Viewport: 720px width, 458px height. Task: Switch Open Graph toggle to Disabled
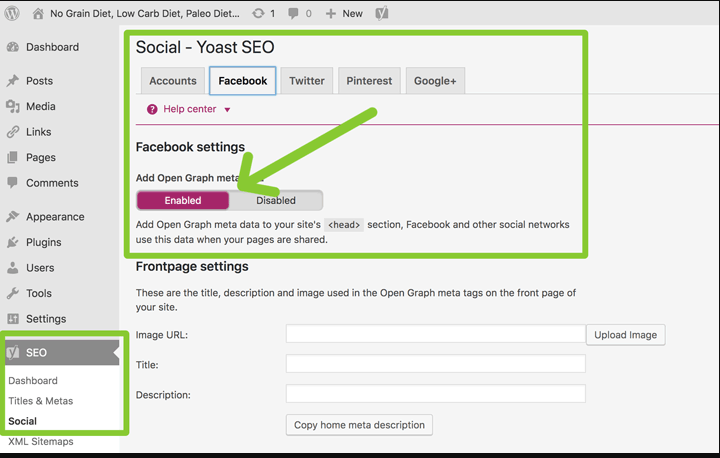point(275,200)
